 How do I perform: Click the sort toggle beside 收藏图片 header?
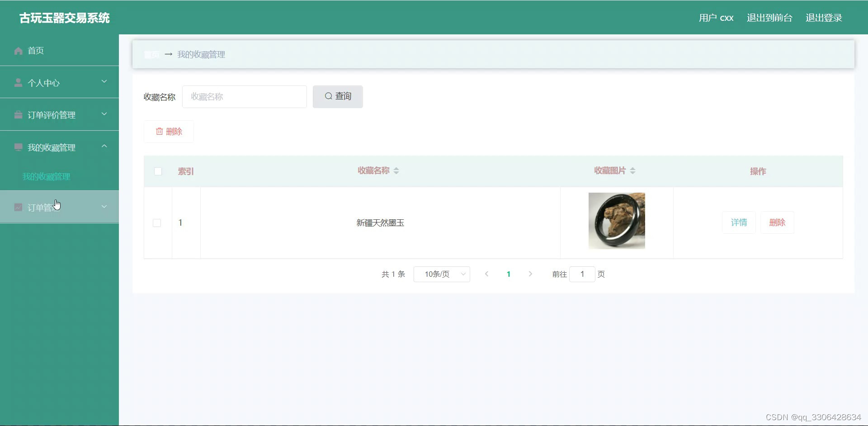click(633, 170)
